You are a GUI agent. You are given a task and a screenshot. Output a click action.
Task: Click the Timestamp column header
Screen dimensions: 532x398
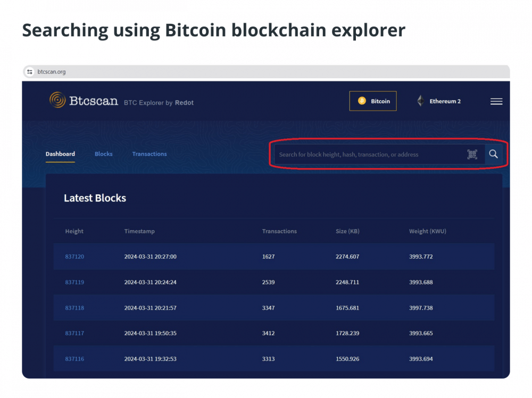pyautogui.click(x=139, y=231)
